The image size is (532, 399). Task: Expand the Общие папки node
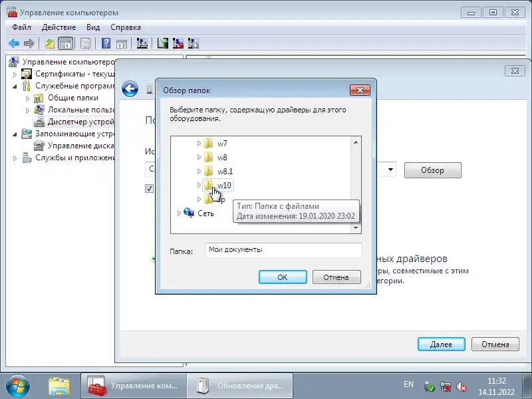(x=27, y=98)
